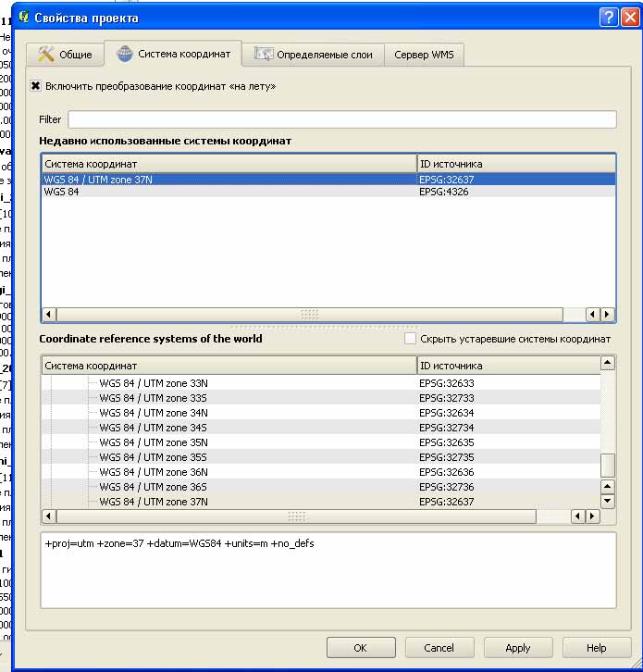Click the Apply button
Image resolution: width=643 pixels, height=672 pixels.
[x=517, y=648]
